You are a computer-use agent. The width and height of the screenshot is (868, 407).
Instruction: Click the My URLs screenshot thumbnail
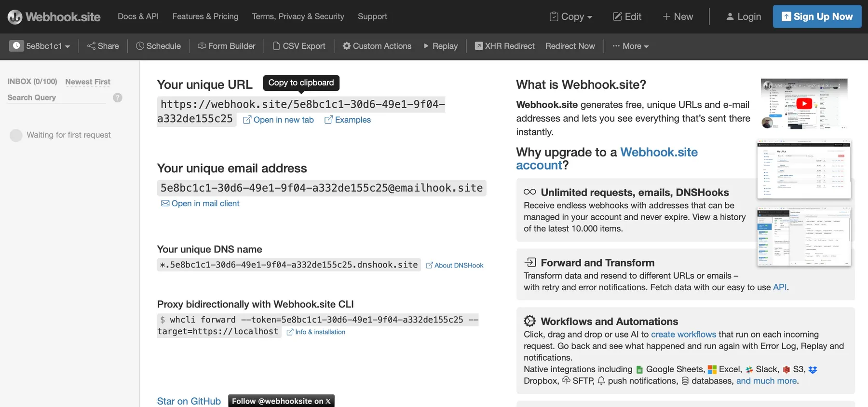pyautogui.click(x=804, y=169)
